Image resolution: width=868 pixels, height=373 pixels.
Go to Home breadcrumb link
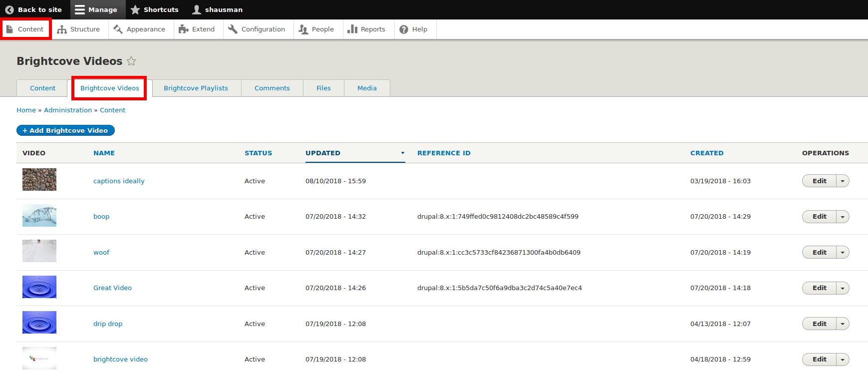coord(26,110)
